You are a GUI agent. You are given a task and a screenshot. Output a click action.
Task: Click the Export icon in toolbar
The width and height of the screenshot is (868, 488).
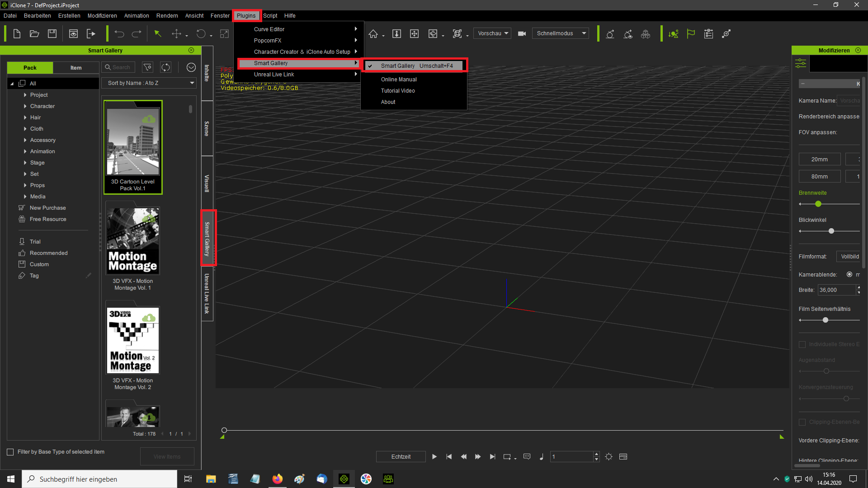pyautogui.click(x=91, y=34)
